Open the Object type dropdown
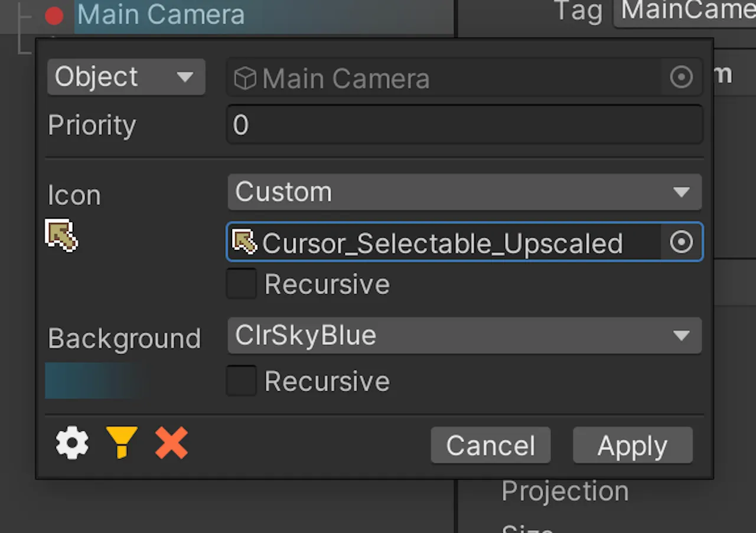 (126, 77)
